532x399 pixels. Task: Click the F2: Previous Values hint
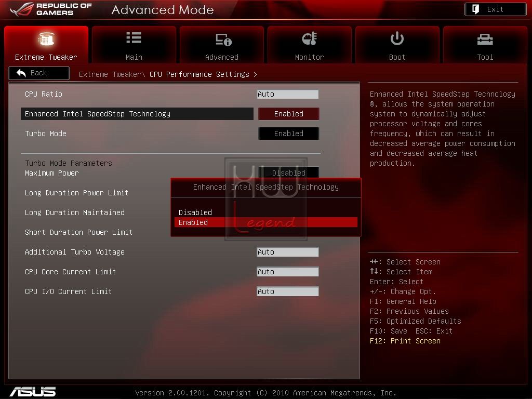coord(409,311)
